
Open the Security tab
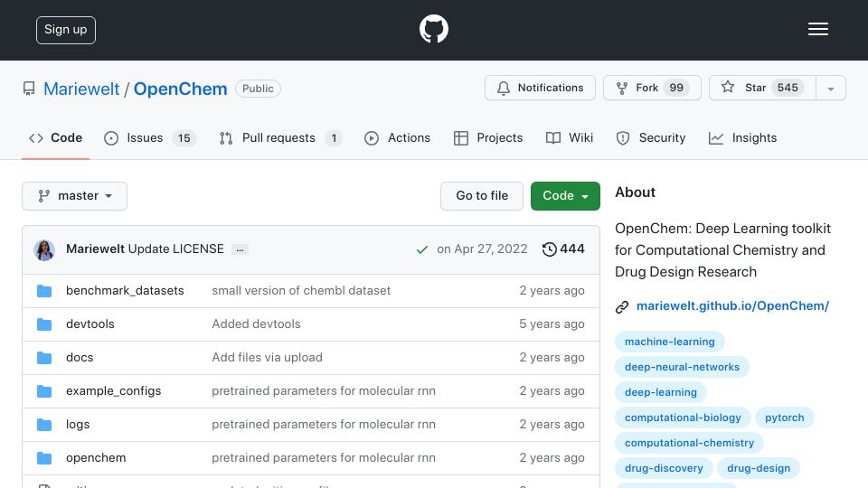click(650, 137)
